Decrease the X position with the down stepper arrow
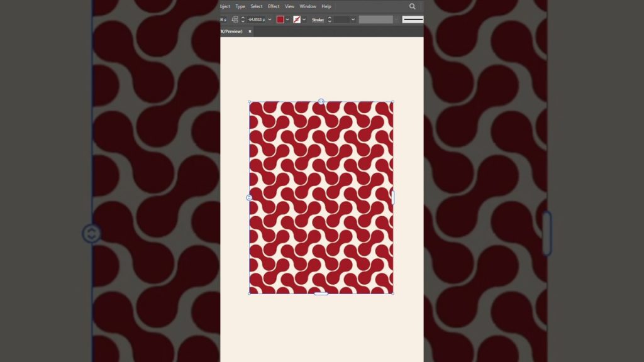Viewport: 644px width, 362px height. [x=243, y=21]
